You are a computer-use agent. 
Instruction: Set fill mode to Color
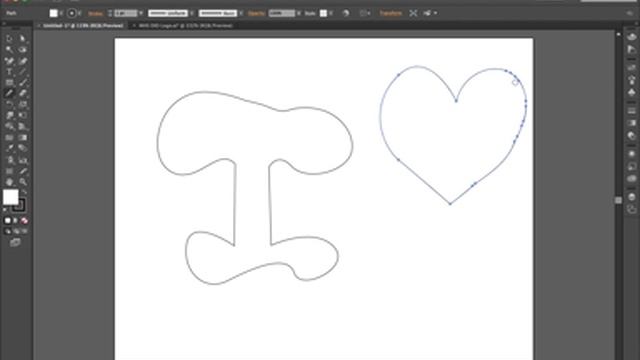(7, 220)
